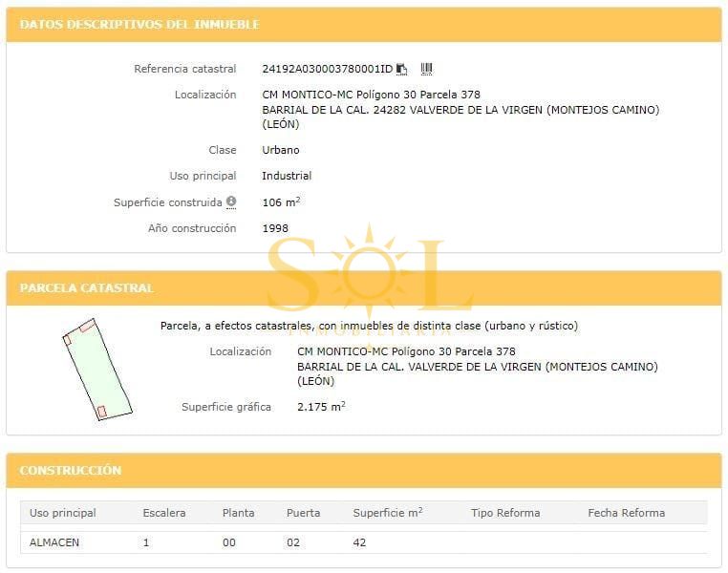Select the construction year '1998'

pos(275,228)
